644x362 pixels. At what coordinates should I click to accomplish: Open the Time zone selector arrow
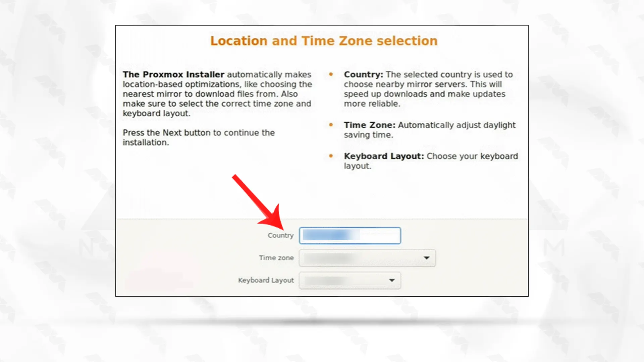(426, 258)
